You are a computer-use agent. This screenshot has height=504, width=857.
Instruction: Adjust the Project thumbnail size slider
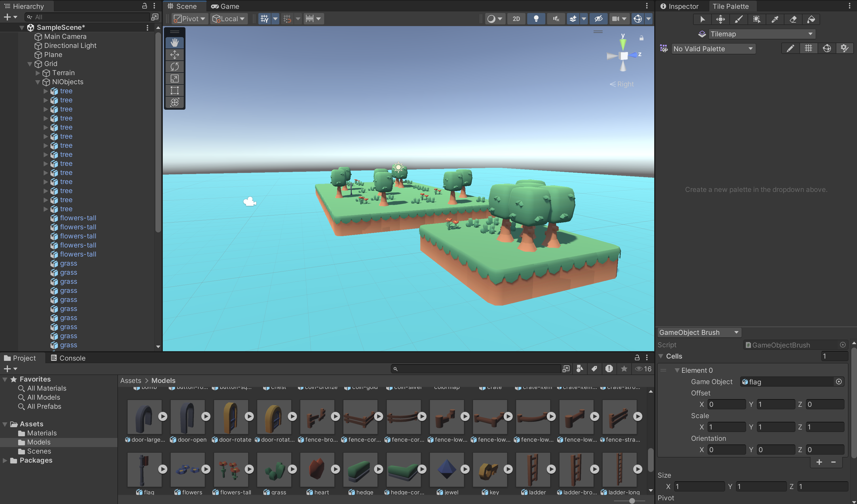[x=632, y=501]
